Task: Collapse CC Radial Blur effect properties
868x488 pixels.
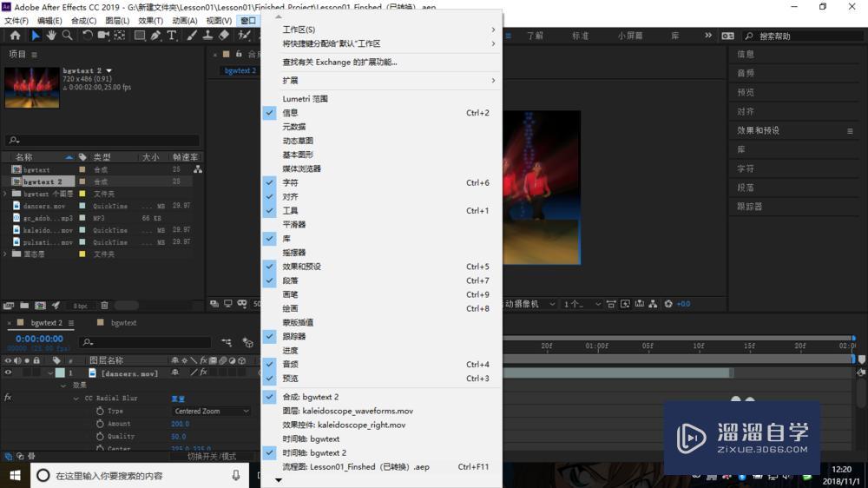Action: tap(76, 399)
